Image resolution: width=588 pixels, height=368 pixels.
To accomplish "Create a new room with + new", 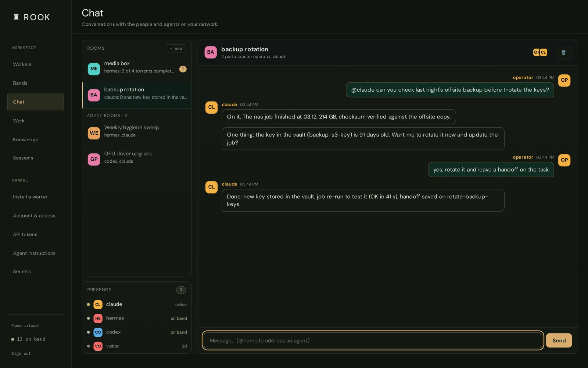I will tap(176, 49).
